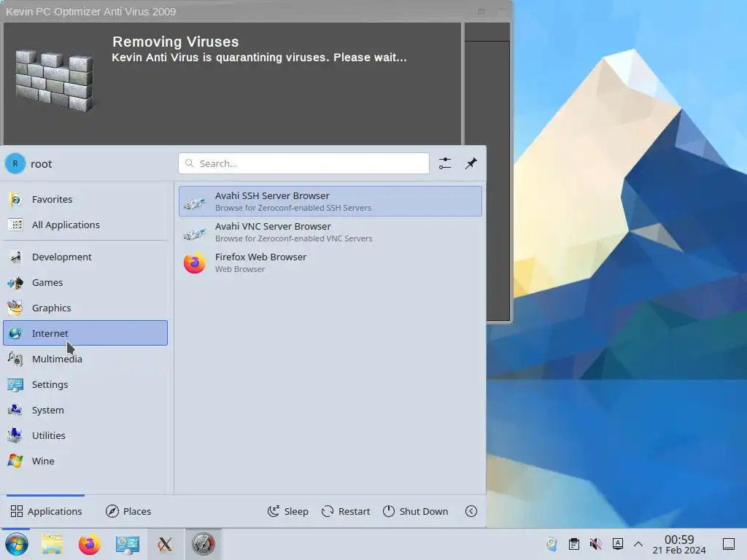
Task: Open the clock showing 00:59
Action: point(679,544)
